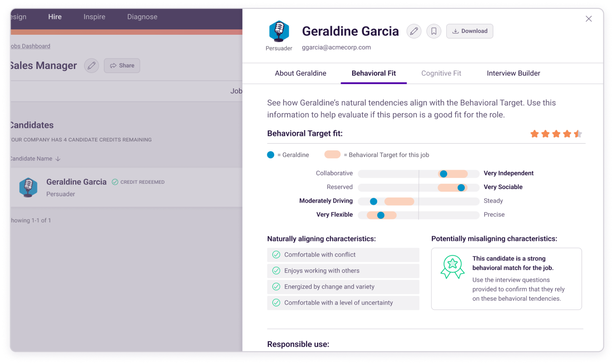Switch to the Cognitive Fit tab
Image resolution: width=614 pixels, height=364 pixels.
pos(441,73)
